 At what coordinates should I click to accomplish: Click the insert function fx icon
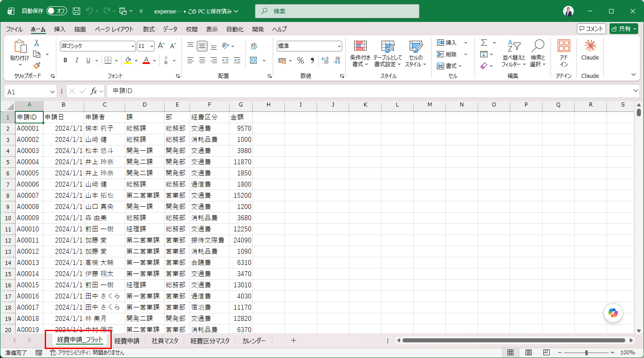tap(93, 91)
